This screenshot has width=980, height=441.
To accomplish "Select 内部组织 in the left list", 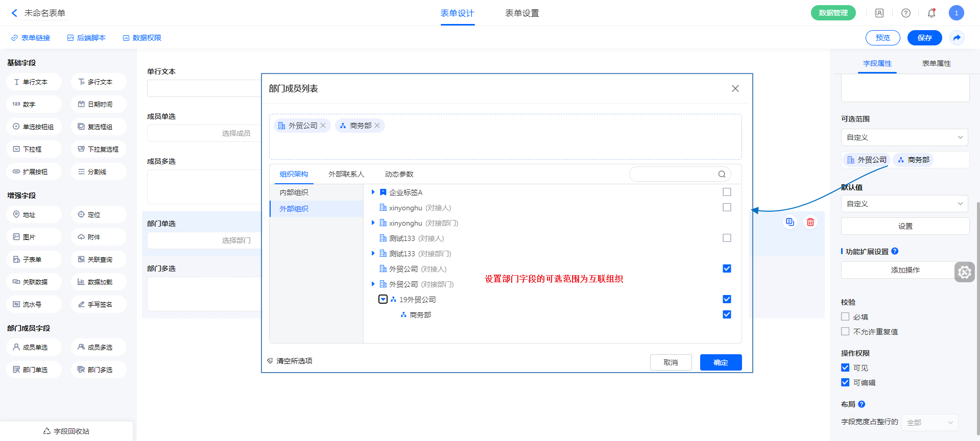I will [294, 192].
